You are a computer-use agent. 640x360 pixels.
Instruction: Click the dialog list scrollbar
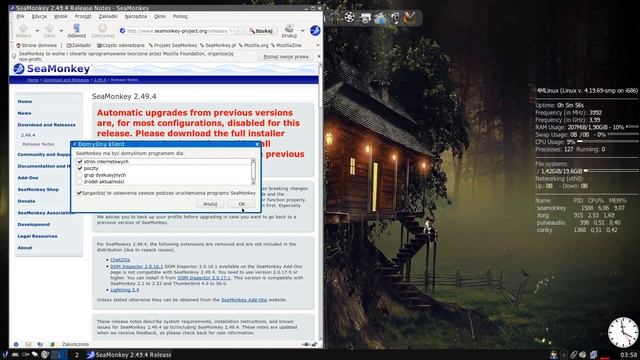(x=253, y=171)
